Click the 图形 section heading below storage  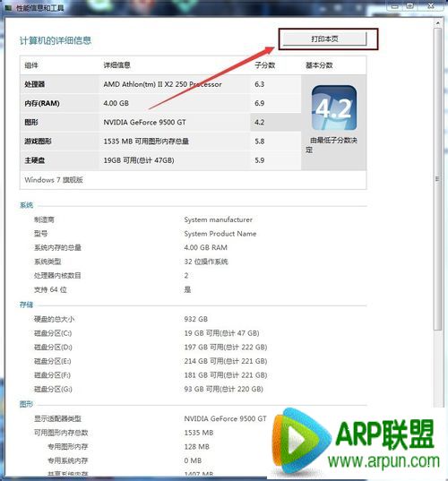[26, 404]
